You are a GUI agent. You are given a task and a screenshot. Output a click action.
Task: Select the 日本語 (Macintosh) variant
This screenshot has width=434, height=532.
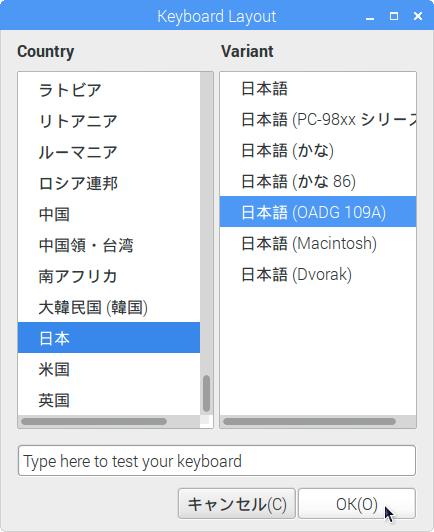(318, 243)
